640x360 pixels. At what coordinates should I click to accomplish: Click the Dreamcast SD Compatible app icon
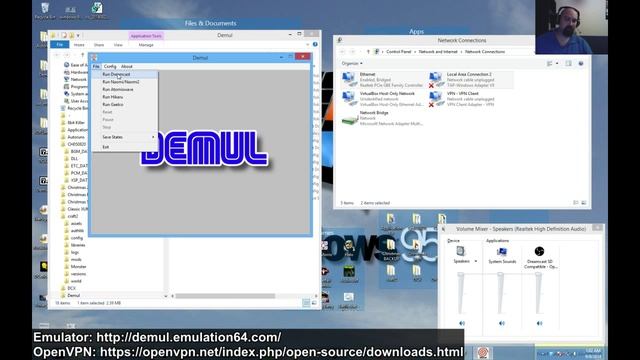539,251
